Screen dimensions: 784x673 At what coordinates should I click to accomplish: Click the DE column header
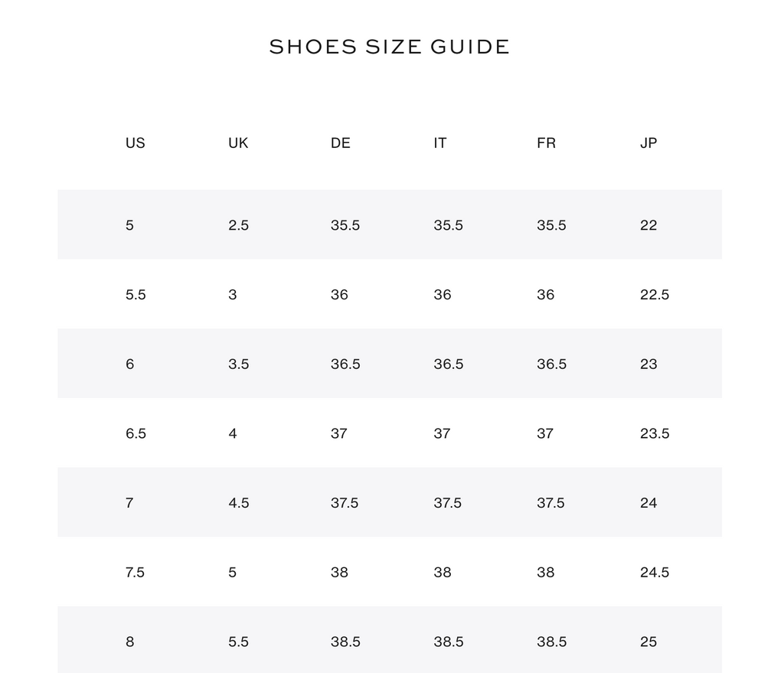[341, 143]
